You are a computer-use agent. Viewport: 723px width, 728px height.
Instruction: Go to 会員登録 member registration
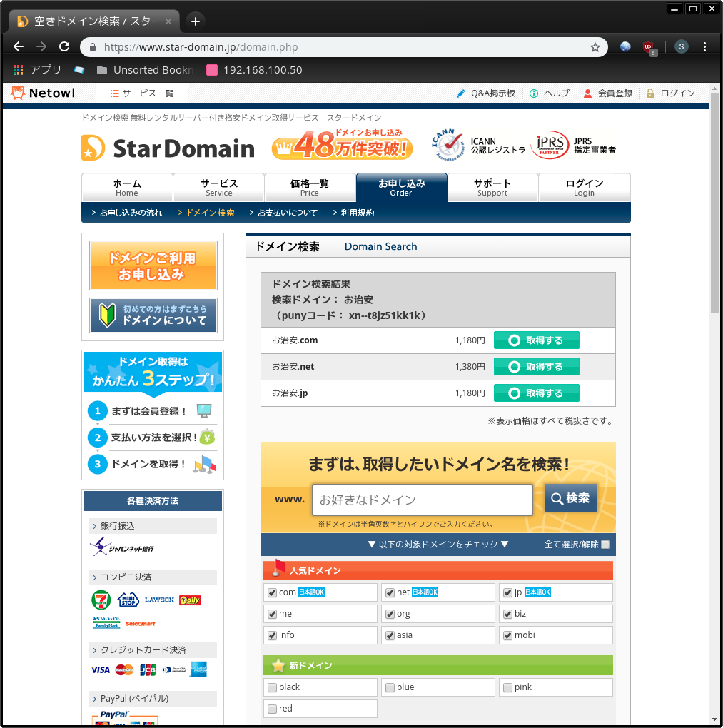(x=608, y=93)
